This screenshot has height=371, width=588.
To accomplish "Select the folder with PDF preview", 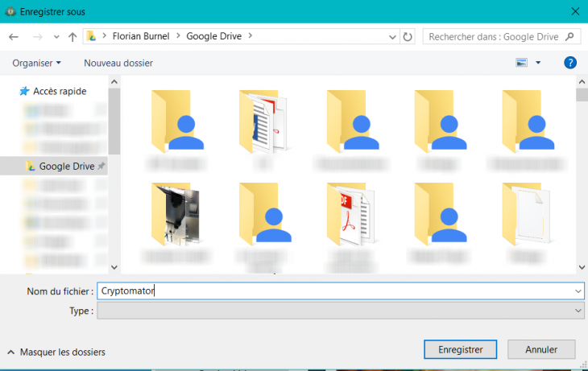I will click(351, 214).
